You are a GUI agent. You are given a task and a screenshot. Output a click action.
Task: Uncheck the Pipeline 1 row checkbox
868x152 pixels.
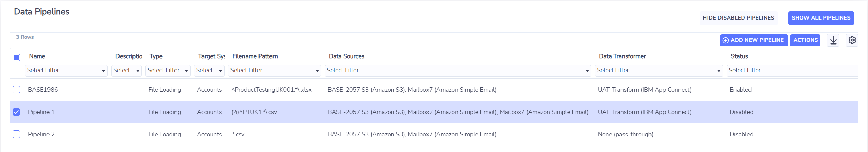point(16,112)
